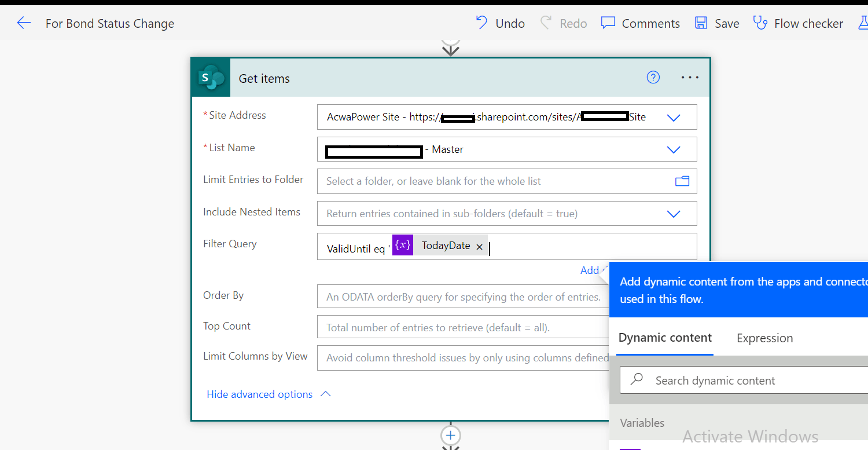The height and width of the screenshot is (450, 868).
Task: Click the Order By input field
Action: pyautogui.click(x=463, y=297)
